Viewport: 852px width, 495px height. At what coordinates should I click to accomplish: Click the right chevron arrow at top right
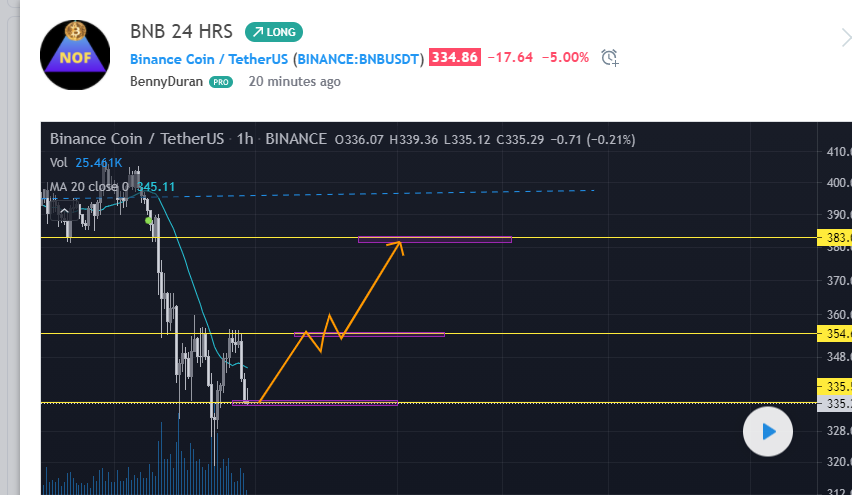tap(845, 38)
